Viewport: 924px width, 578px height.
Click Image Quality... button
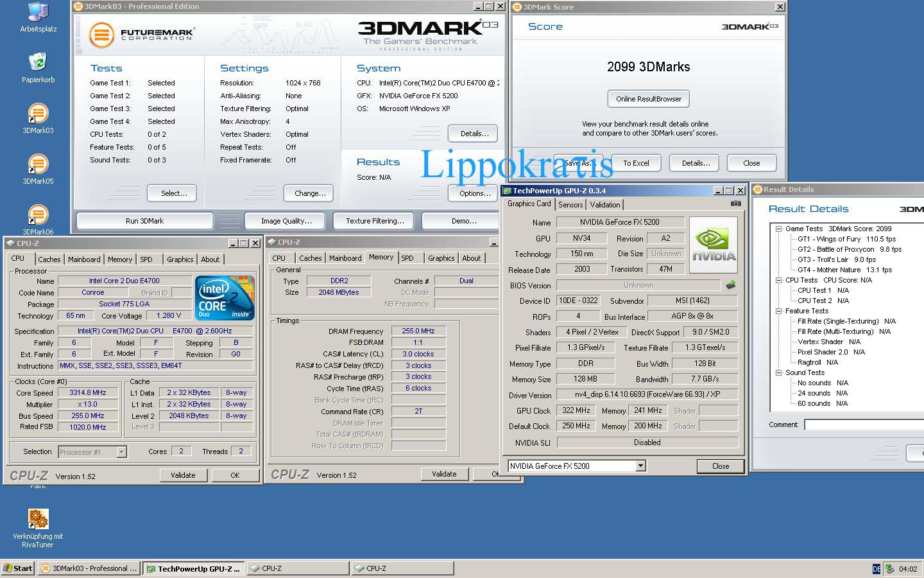[x=286, y=221]
